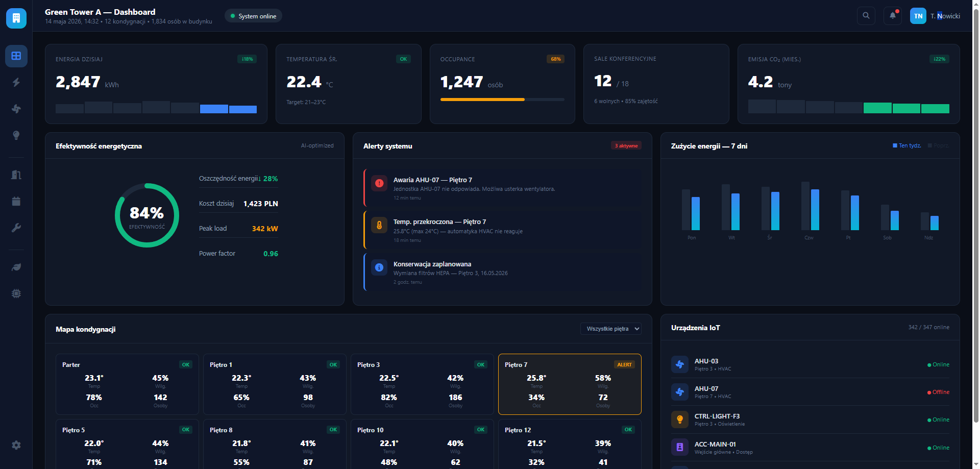Open the calendar sidebar section
The width and height of the screenshot is (980, 469).
[16, 201]
